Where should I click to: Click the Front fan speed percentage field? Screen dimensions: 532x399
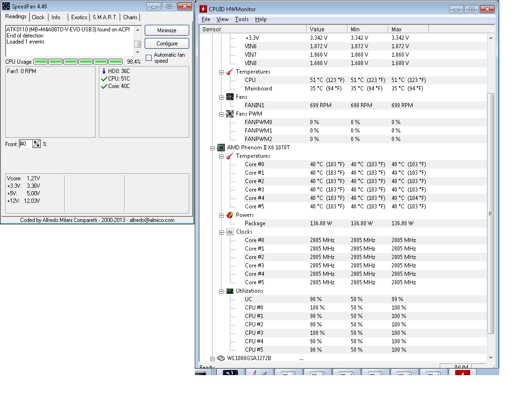tap(25, 144)
